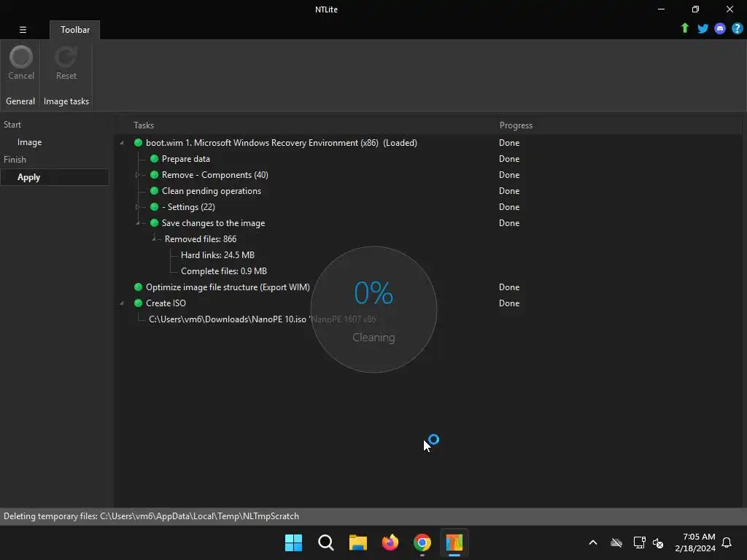This screenshot has width=747, height=560.
Task: Select the Prepare data row
Action: pyautogui.click(x=186, y=158)
